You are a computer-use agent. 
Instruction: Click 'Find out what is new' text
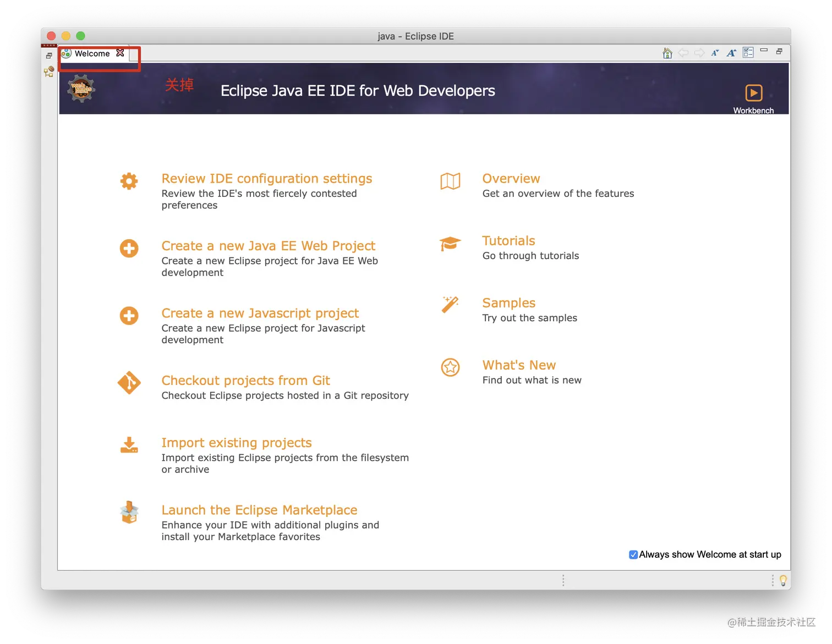532,380
